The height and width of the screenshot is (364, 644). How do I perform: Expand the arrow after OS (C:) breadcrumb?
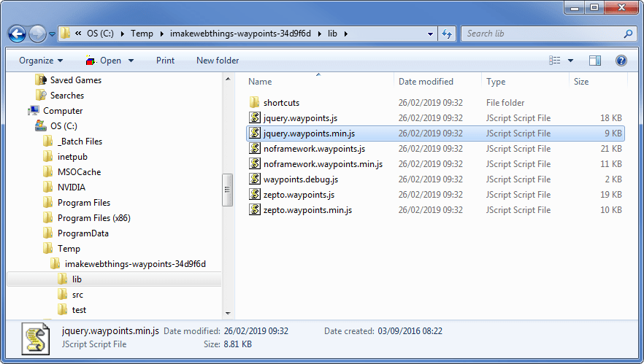tap(123, 34)
